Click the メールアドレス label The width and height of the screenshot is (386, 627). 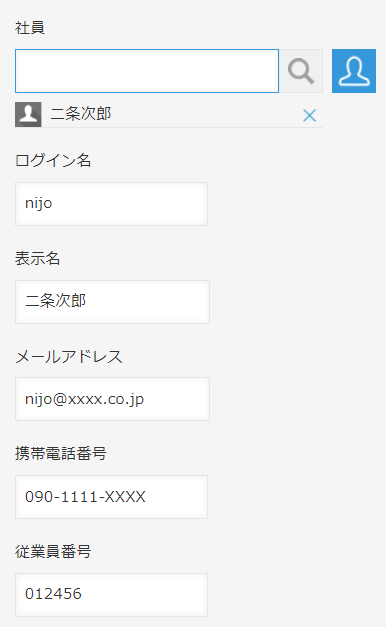pos(69,356)
